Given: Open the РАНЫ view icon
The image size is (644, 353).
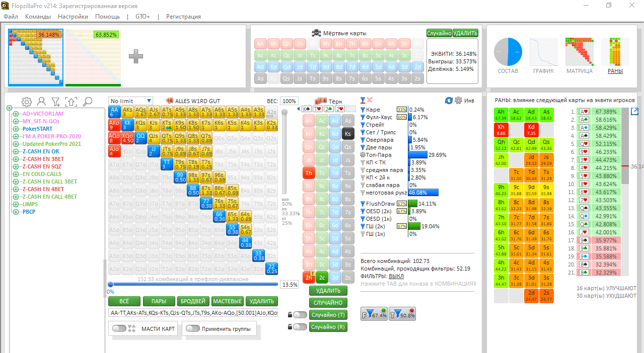Looking at the screenshot, I should click(615, 56).
